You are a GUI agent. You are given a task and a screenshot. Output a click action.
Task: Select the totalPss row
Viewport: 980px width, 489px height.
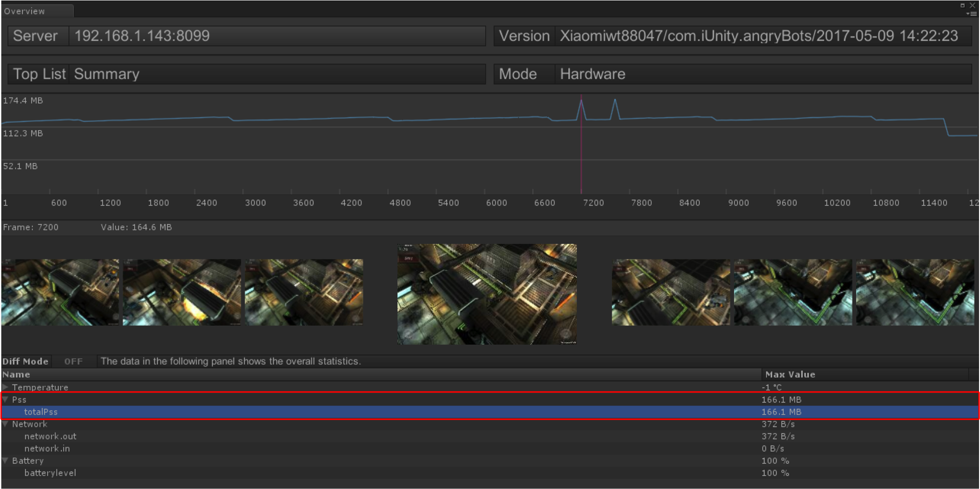(x=41, y=412)
